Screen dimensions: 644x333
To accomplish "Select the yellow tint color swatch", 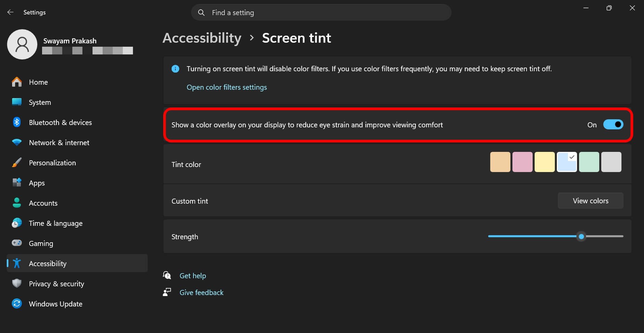I will pos(544,162).
